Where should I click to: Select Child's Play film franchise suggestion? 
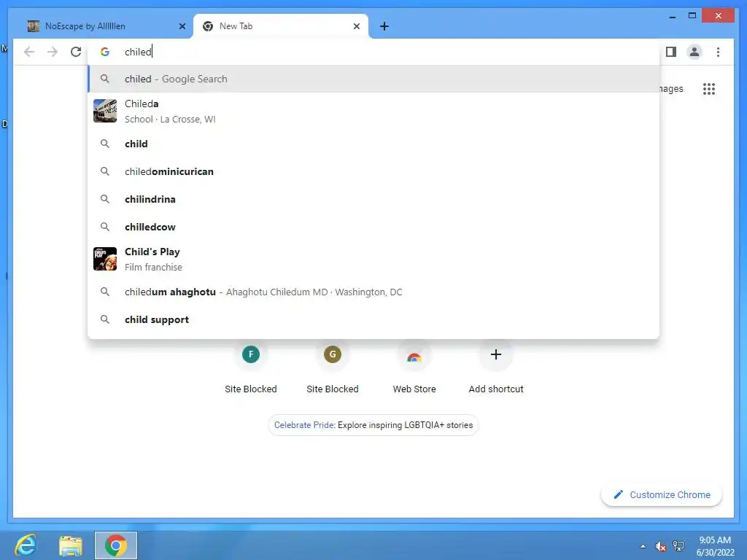point(373,259)
